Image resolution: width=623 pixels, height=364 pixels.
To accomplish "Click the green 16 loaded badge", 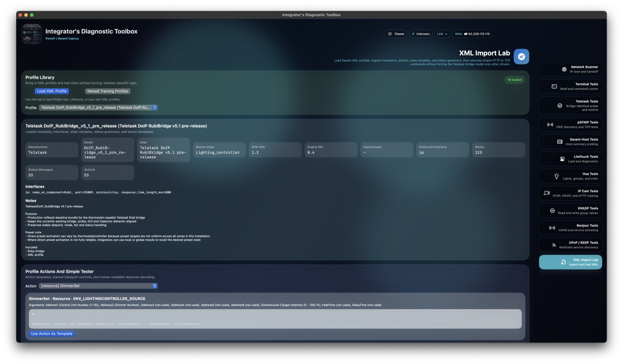I will [514, 79].
